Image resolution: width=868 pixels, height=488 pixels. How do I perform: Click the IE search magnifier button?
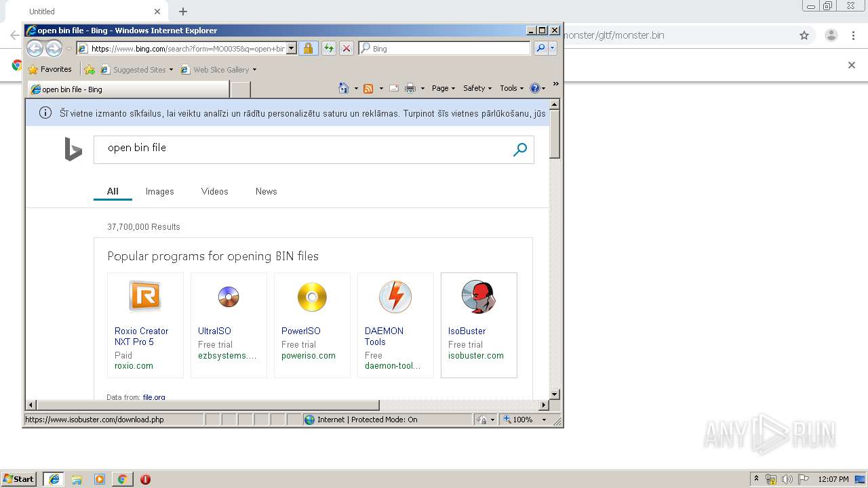click(x=540, y=48)
